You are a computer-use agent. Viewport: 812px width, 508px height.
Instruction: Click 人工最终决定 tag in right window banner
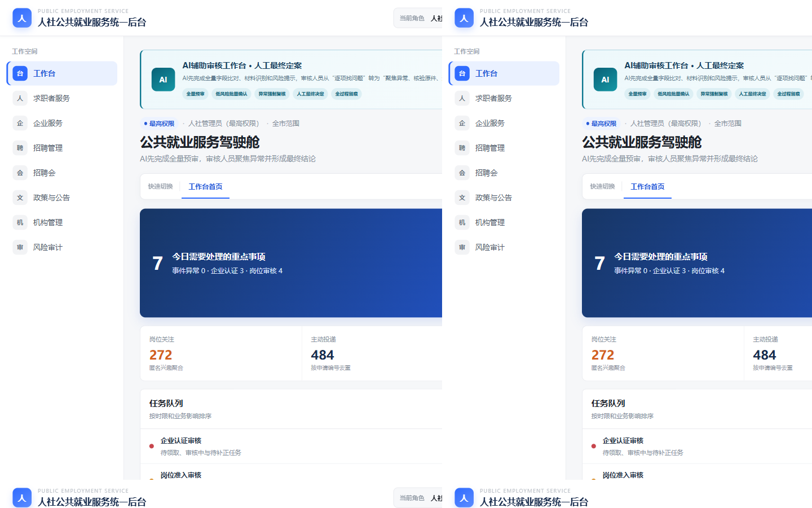[x=753, y=94]
